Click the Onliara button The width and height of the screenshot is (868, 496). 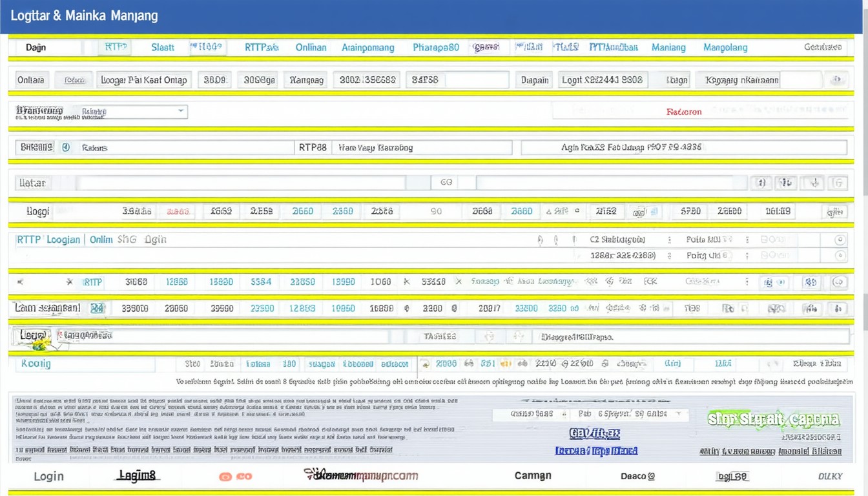pyautogui.click(x=30, y=80)
